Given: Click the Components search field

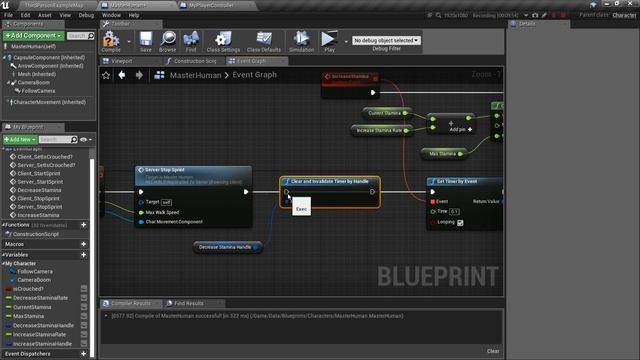Looking at the screenshot, I should point(80,36).
